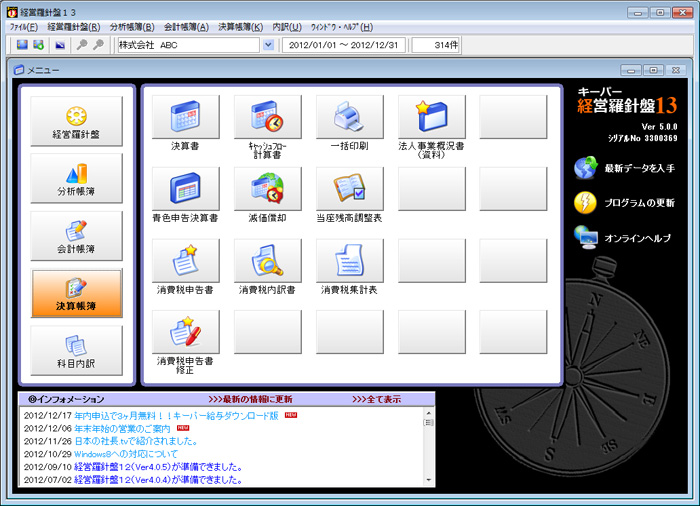Click the メニュー window title icon
This screenshot has width=700, height=506.
[19, 70]
